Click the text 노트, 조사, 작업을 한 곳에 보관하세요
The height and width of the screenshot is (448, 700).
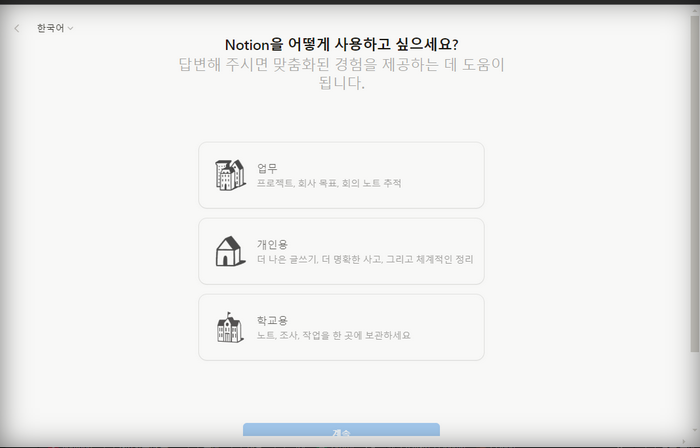[x=333, y=335]
